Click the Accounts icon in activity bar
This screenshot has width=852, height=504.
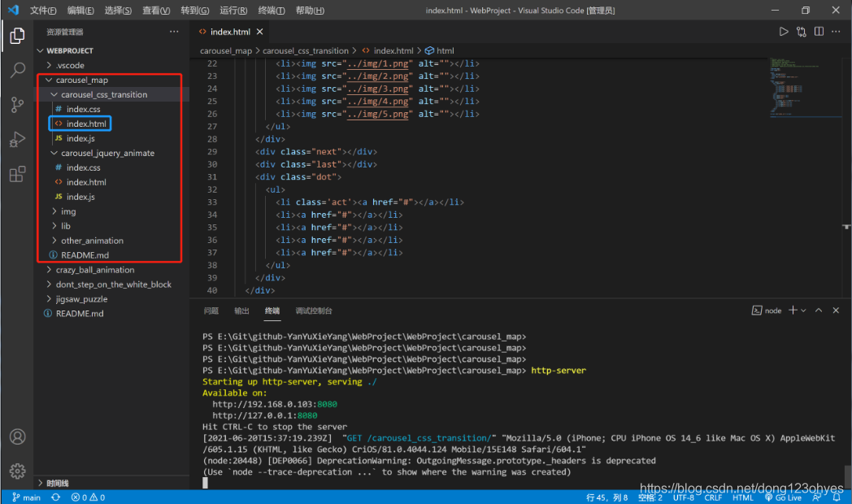[17, 437]
